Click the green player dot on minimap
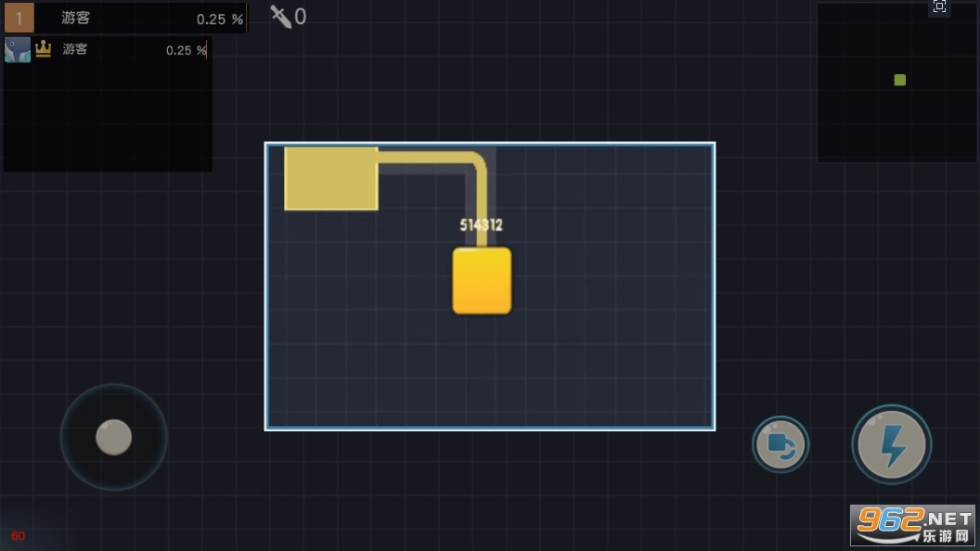980x551 pixels. click(x=899, y=80)
